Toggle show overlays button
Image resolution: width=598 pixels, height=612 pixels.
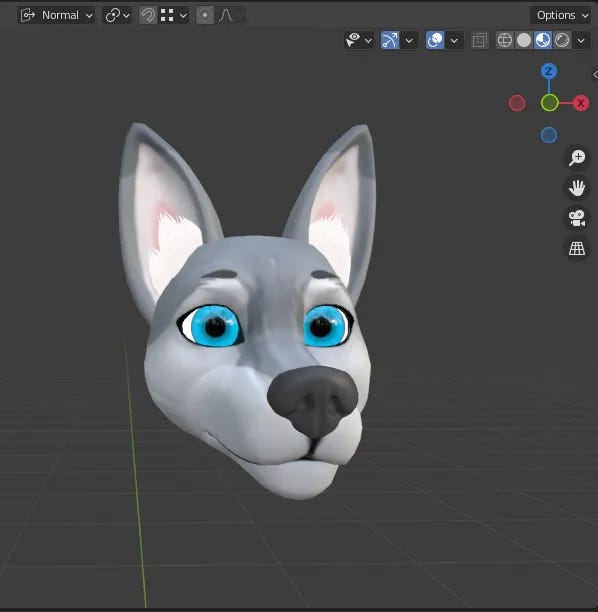pyautogui.click(x=435, y=40)
